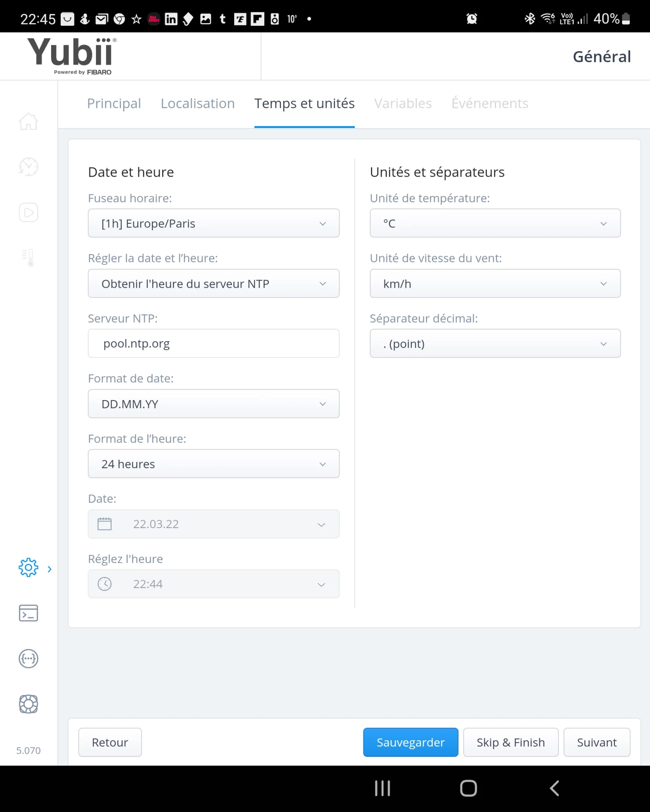This screenshot has height=812, width=650.
Task: Open the thermometer climate sidebar icon
Action: coord(29,258)
